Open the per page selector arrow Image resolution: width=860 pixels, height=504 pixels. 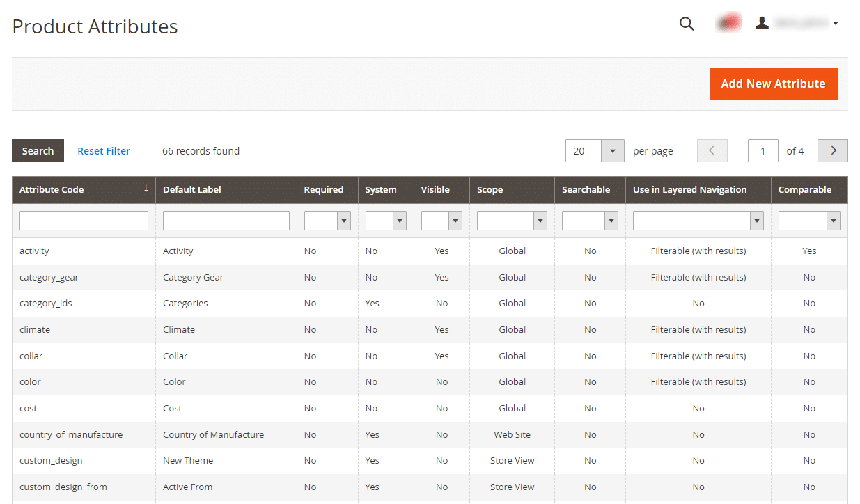tap(612, 150)
